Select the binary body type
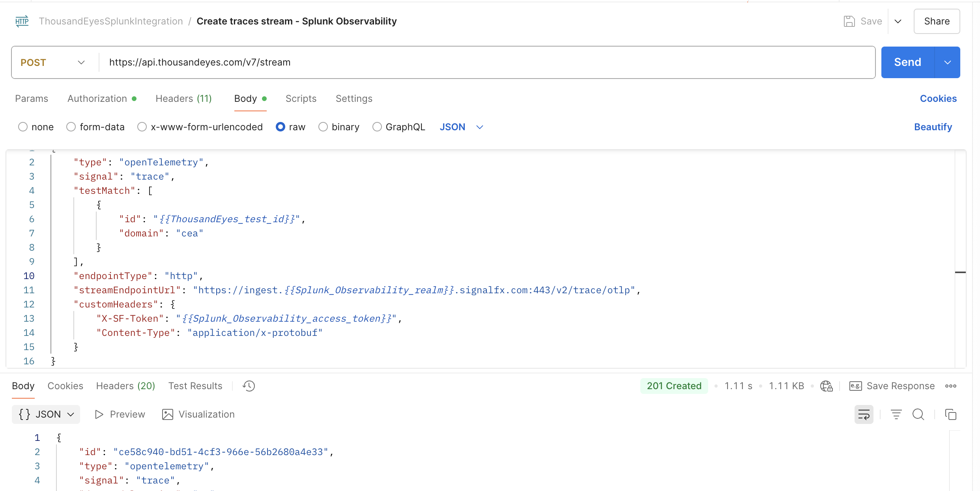Screen dimensions: 980x491 coord(323,127)
